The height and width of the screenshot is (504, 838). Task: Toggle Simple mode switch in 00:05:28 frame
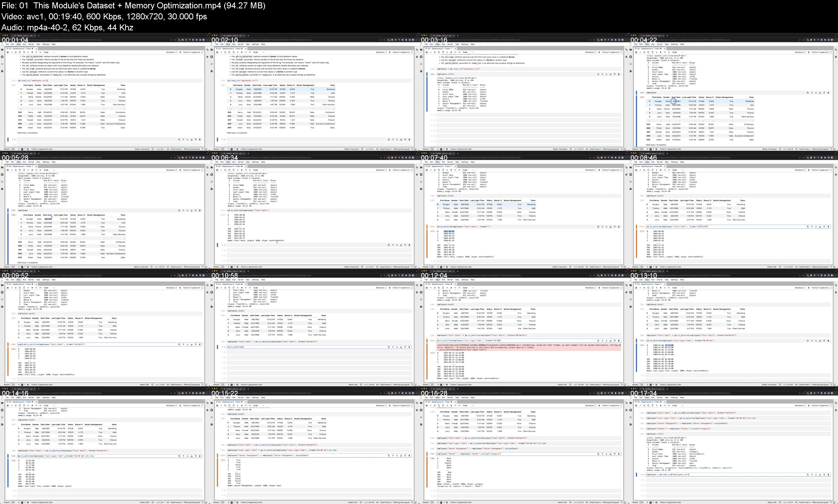13,267
